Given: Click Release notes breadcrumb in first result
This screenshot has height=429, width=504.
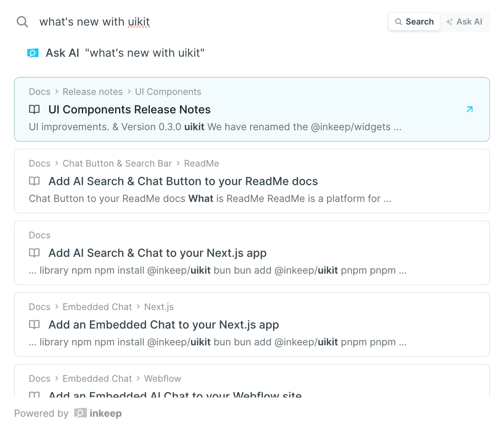Looking at the screenshot, I should [92, 92].
